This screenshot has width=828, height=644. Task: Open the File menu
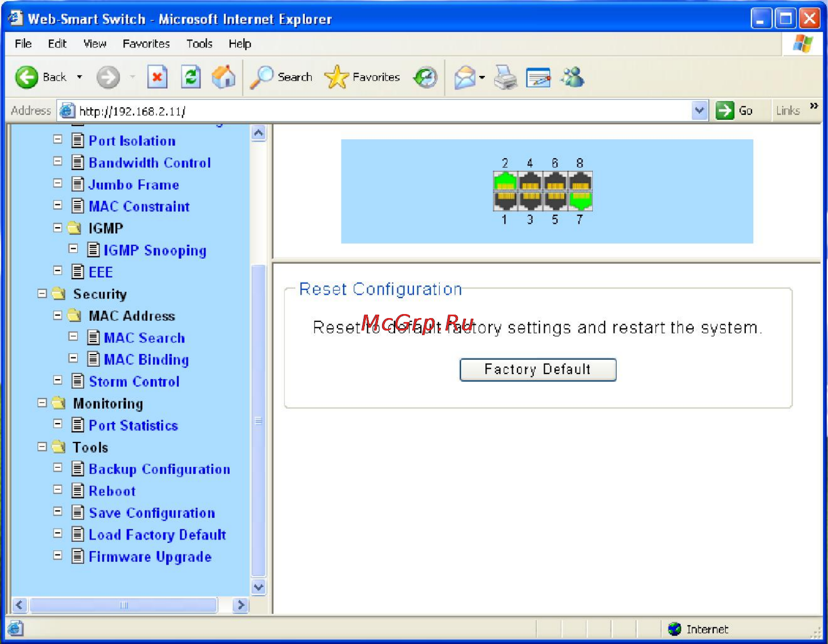coord(23,43)
